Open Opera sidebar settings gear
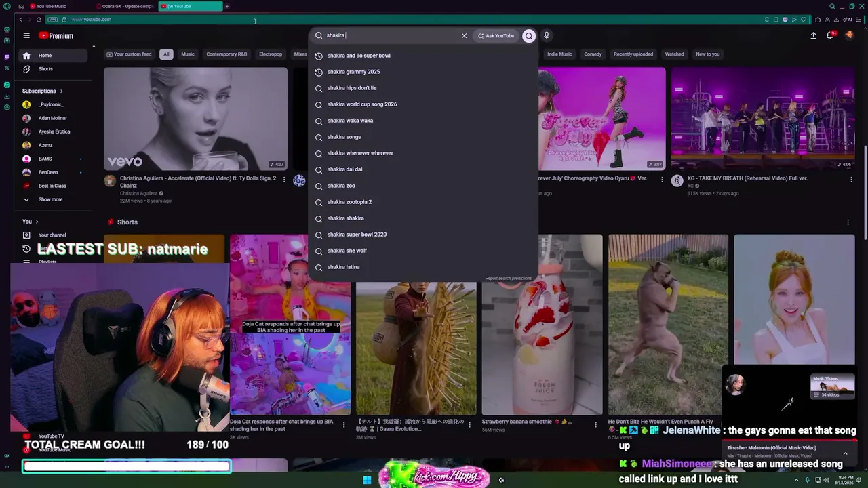The image size is (868, 488). coord(7,107)
